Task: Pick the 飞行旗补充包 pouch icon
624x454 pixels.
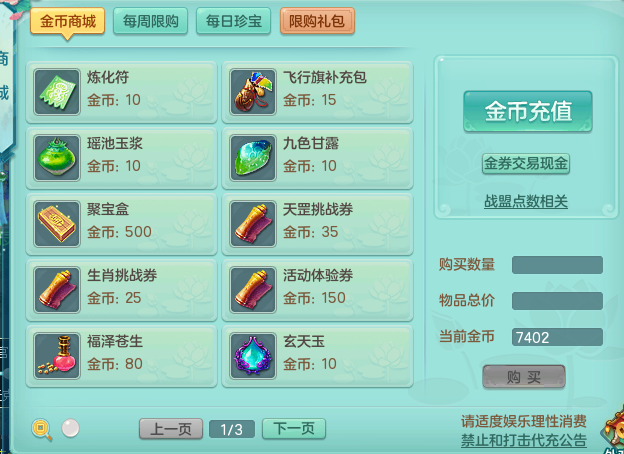Action: 253,92
